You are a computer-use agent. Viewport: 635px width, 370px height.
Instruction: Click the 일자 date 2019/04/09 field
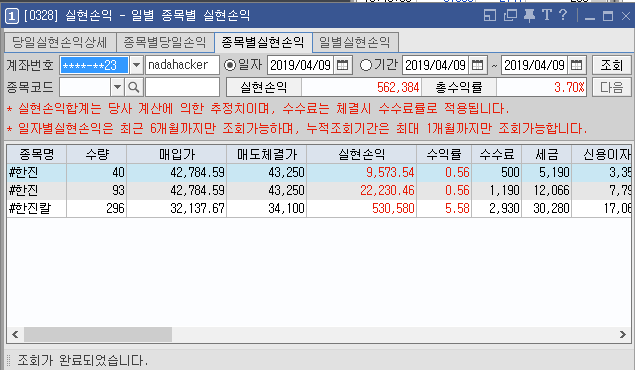pyautogui.click(x=300, y=65)
